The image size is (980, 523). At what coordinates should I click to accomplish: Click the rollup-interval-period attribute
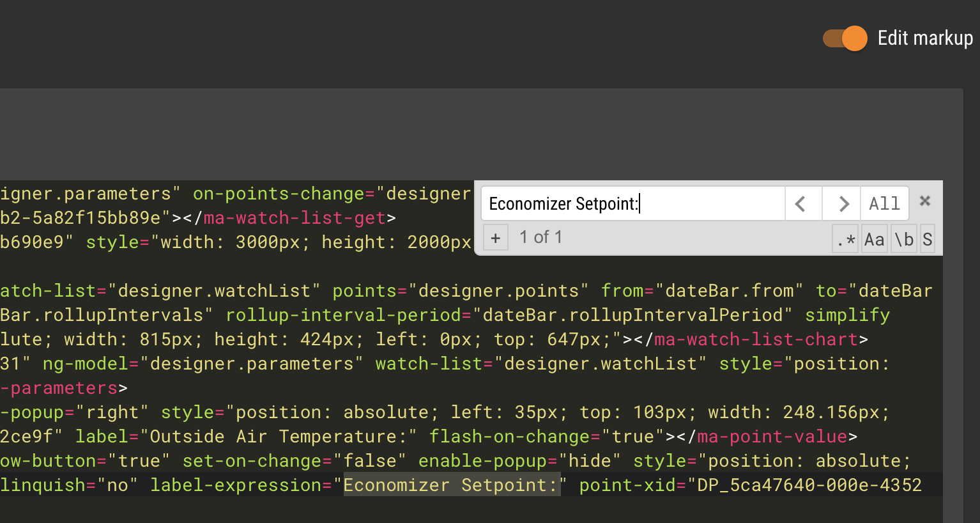pos(343,315)
